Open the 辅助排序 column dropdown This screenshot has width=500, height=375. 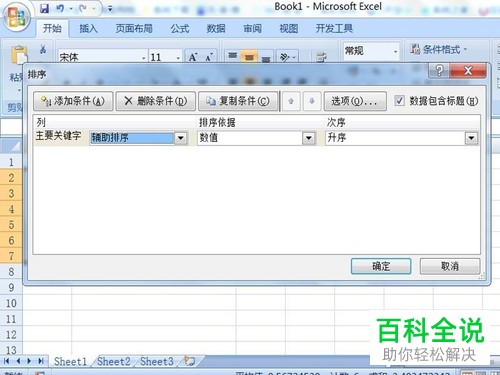coord(181,138)
